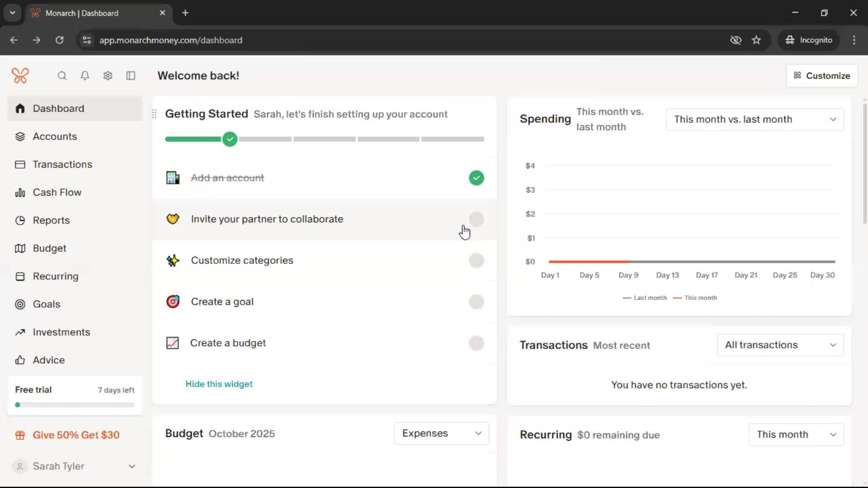868x488 pixels.
Task: Open the settings gear icon
Action: (x=108, y=75)
